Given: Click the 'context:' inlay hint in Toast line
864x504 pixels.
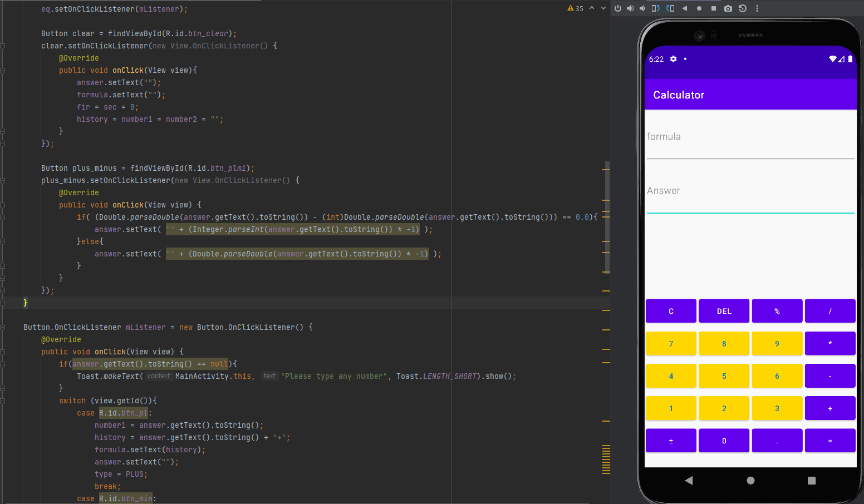Looking at the screenshot, I should pyautogui.click(x=159, y=377).
